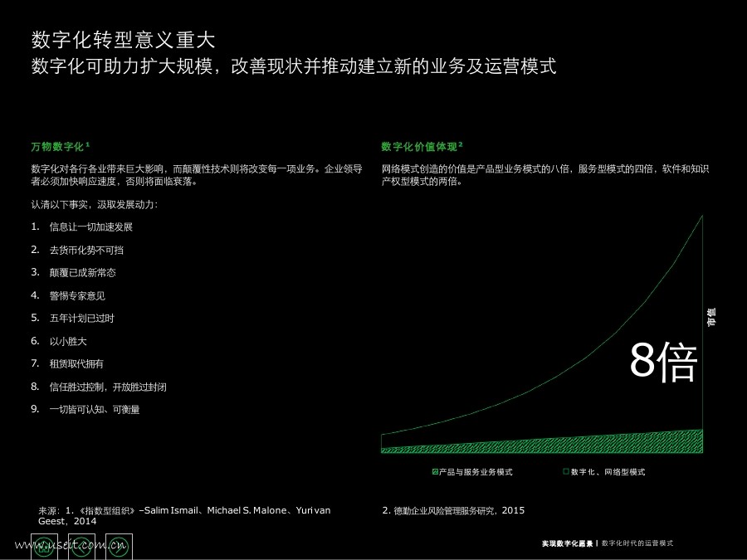Go to the next slide arrow
Screen dimensions: 747x560
click(119, 548)
